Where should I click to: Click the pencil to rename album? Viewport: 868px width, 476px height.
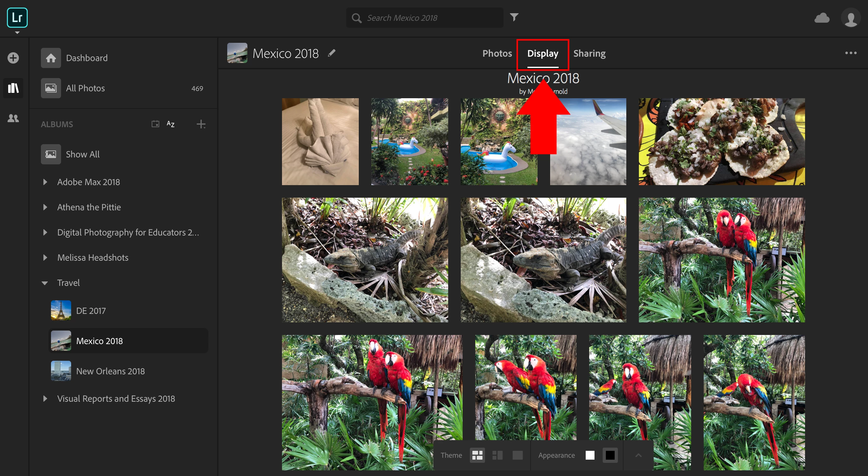[x=332, y=53]
